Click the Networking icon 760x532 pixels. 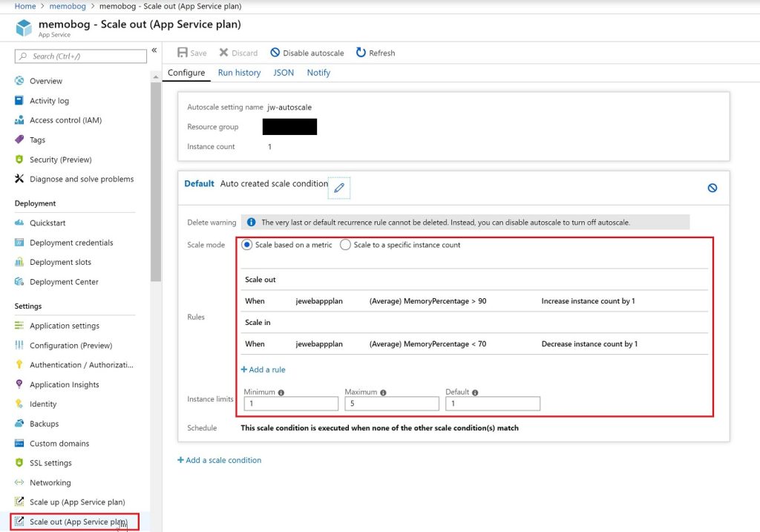(19, 482)
